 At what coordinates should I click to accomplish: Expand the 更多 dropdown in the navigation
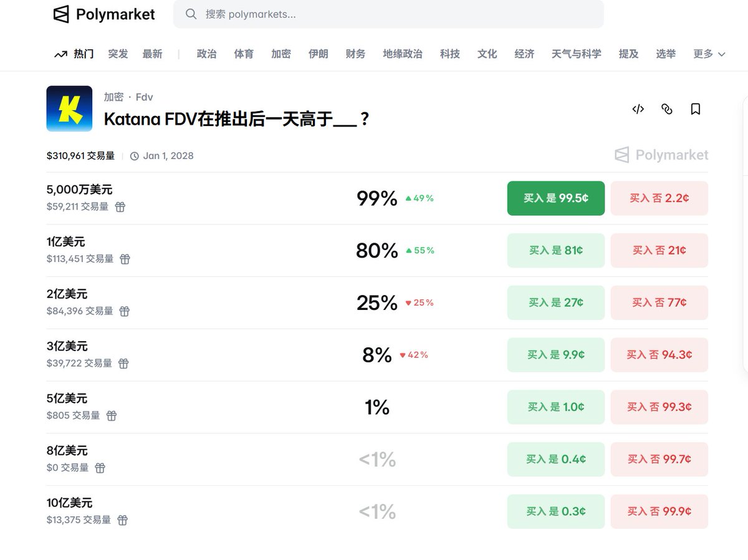708,54
